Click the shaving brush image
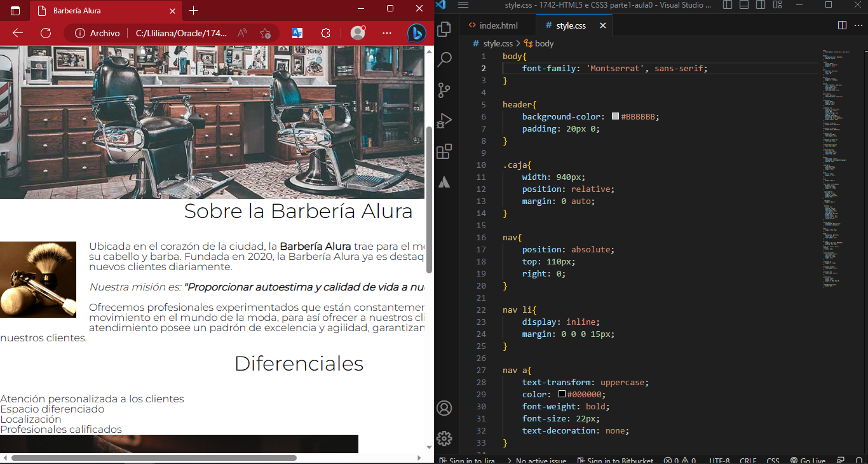The image size is (868, 464). pos(38,280)
